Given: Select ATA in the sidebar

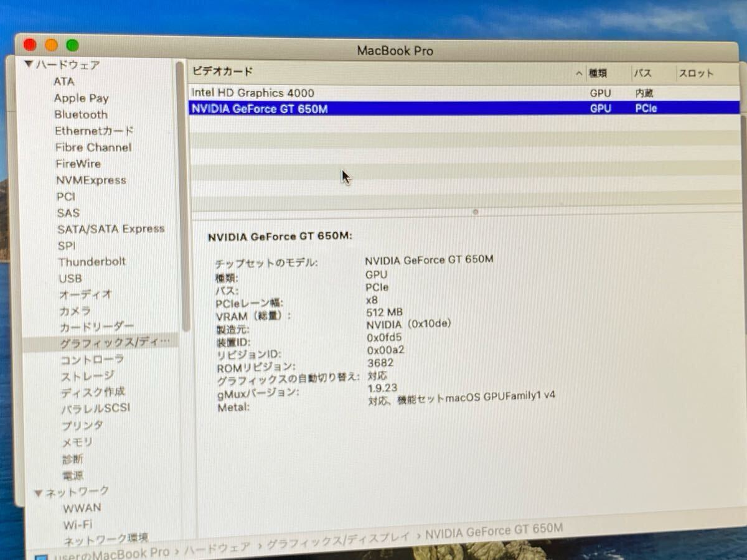Looking at the screenshot, I should pos(63,82).
